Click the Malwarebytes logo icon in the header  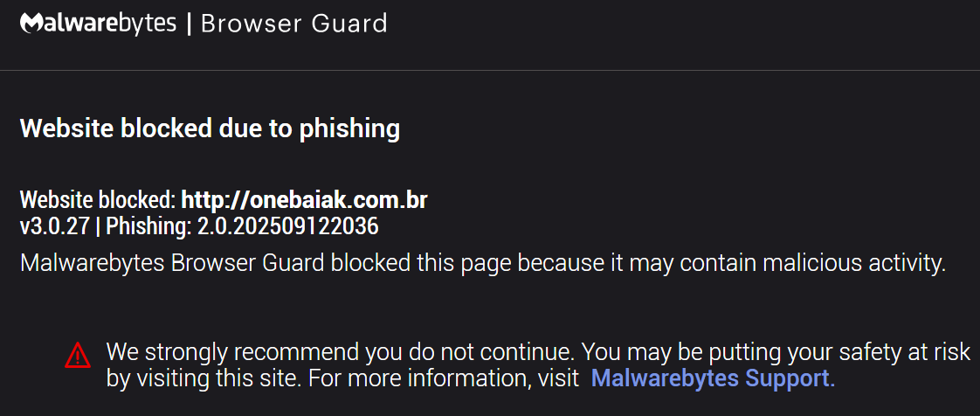pyautogui.click(x=31, y=24)
